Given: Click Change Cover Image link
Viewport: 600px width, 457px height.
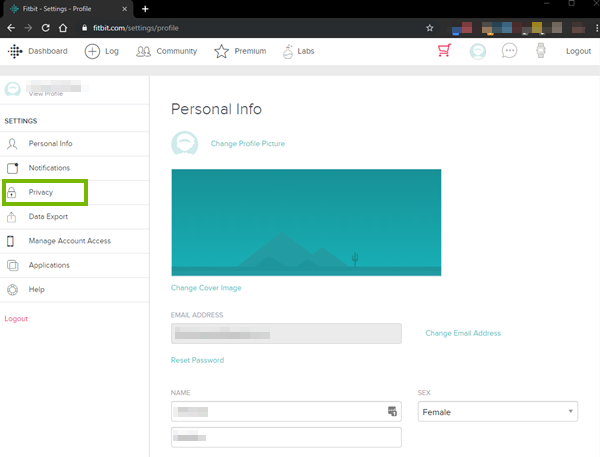Looking at the screenshot, I should pos(206,288).
